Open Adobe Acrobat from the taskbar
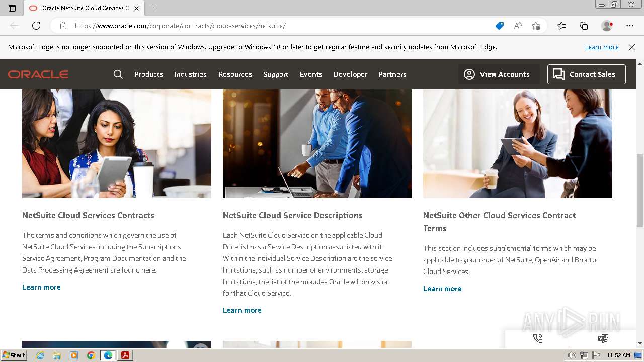This screenshot has height=362, width=644. [x=125, y=355]
